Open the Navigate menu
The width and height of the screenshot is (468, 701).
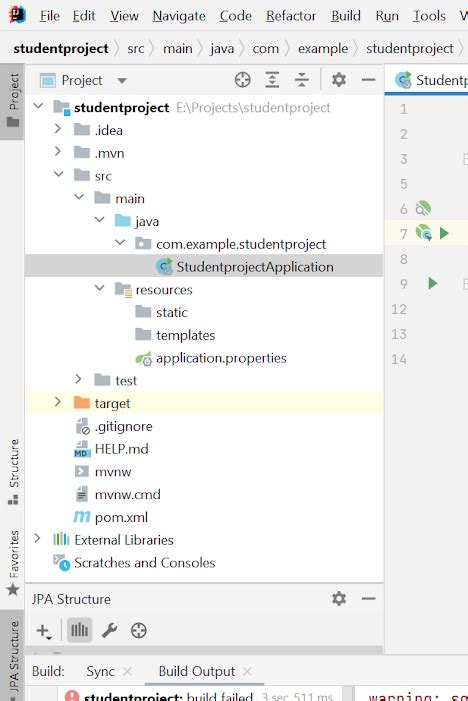click(179, 16)
